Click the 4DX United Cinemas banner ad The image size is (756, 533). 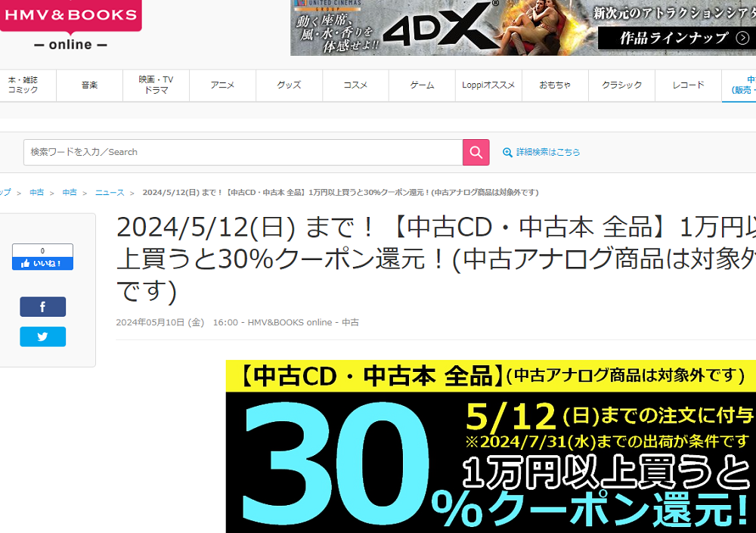[523, 27]
